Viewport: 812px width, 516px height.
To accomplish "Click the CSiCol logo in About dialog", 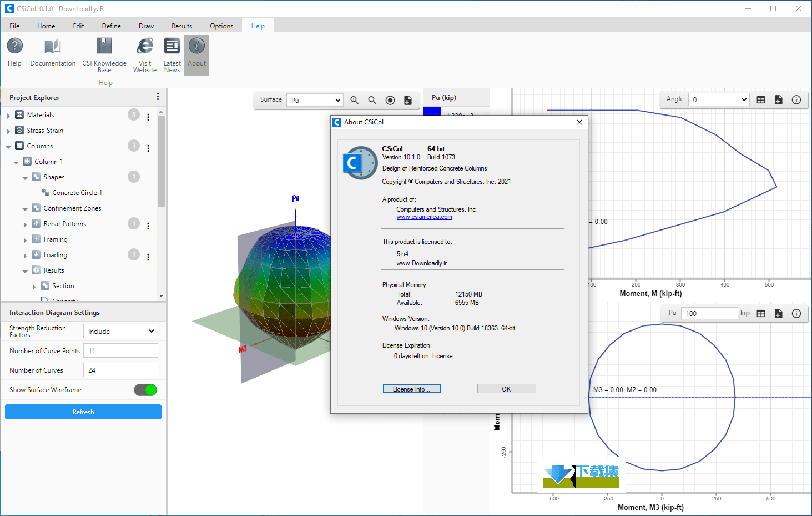I will click(x=360, y=163).
